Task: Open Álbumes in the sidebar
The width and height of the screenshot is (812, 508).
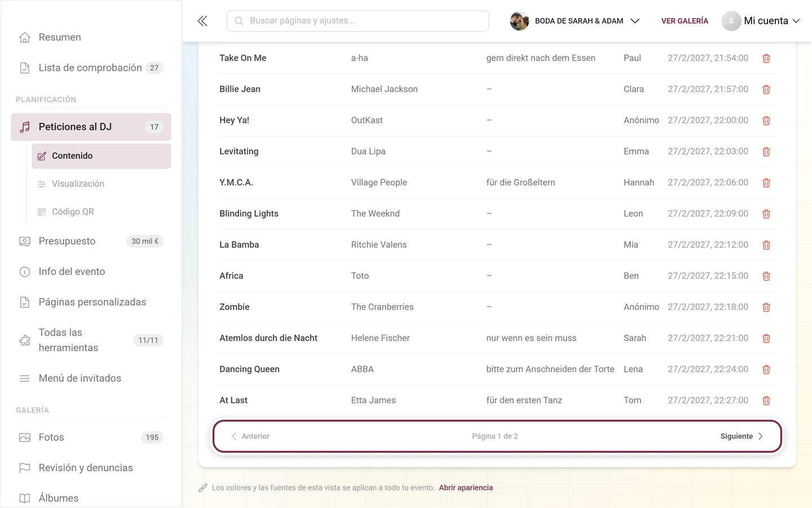Action: point(91,498)
